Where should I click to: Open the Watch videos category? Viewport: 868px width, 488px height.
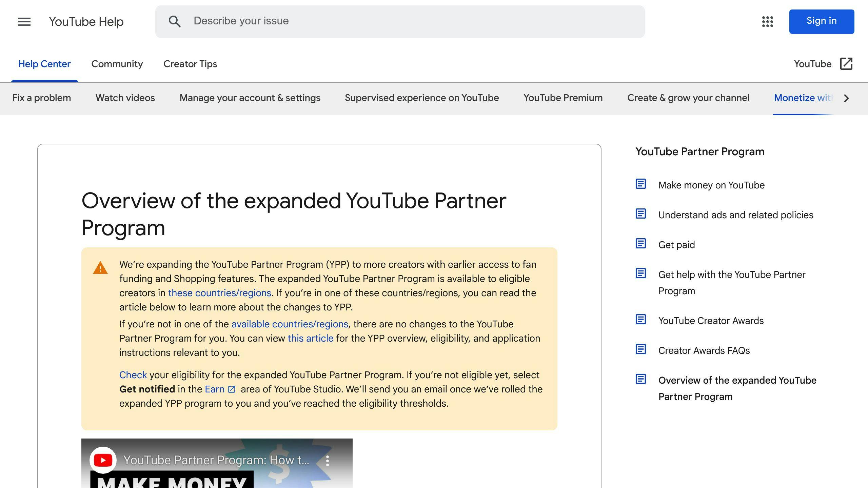(x=125, y=98)
